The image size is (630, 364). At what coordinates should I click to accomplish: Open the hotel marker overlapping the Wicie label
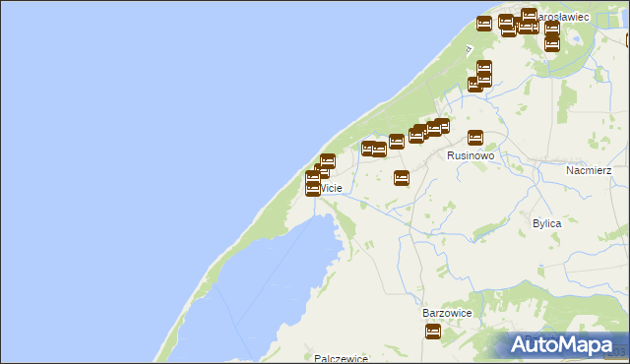click(313, 189)
